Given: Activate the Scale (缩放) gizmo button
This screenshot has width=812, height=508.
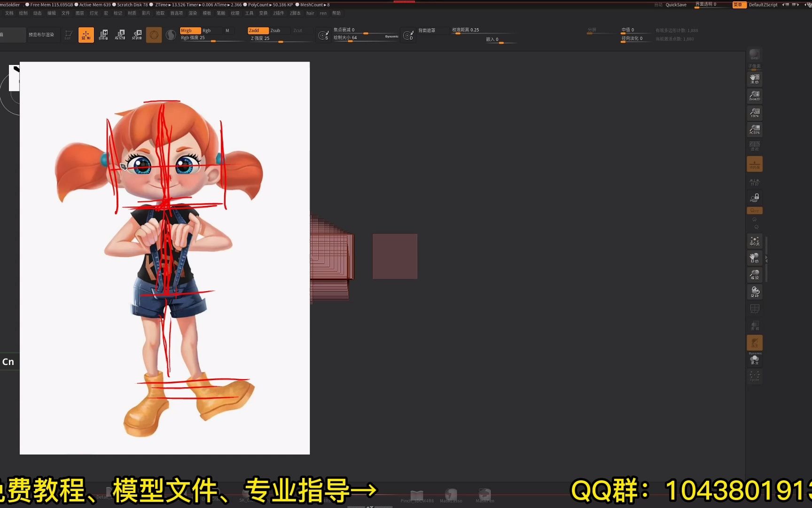Looking at the screenshot, I should (120, 35).
